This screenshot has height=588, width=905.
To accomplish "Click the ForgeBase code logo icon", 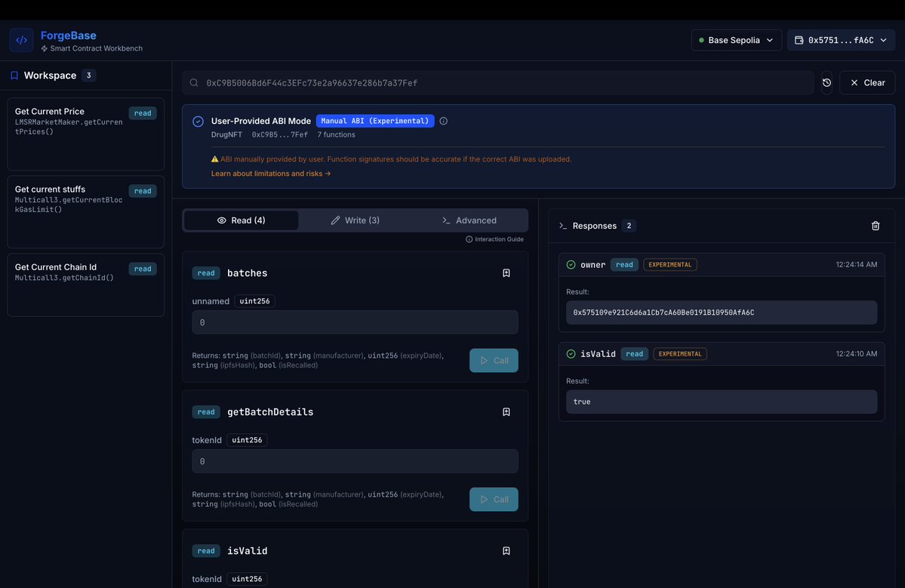I will click(21, 41).
